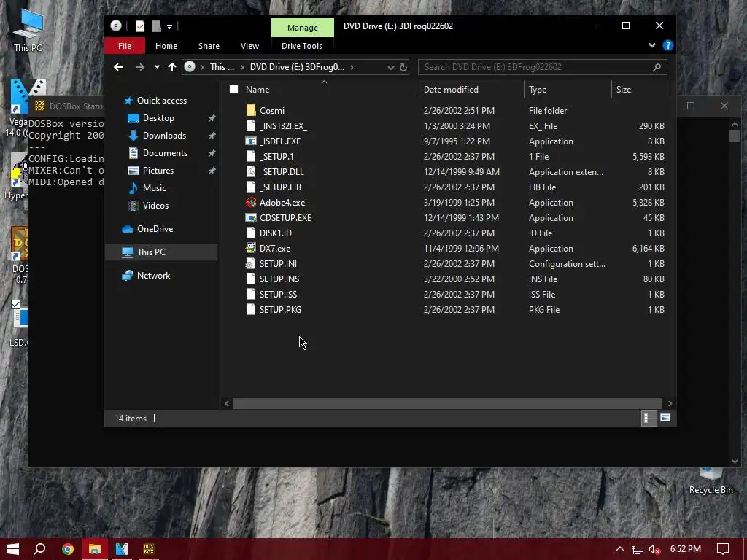The width and height of the screenshot is (747, 560).
Task: Select This PC in navigation pane
Action: 161,252
